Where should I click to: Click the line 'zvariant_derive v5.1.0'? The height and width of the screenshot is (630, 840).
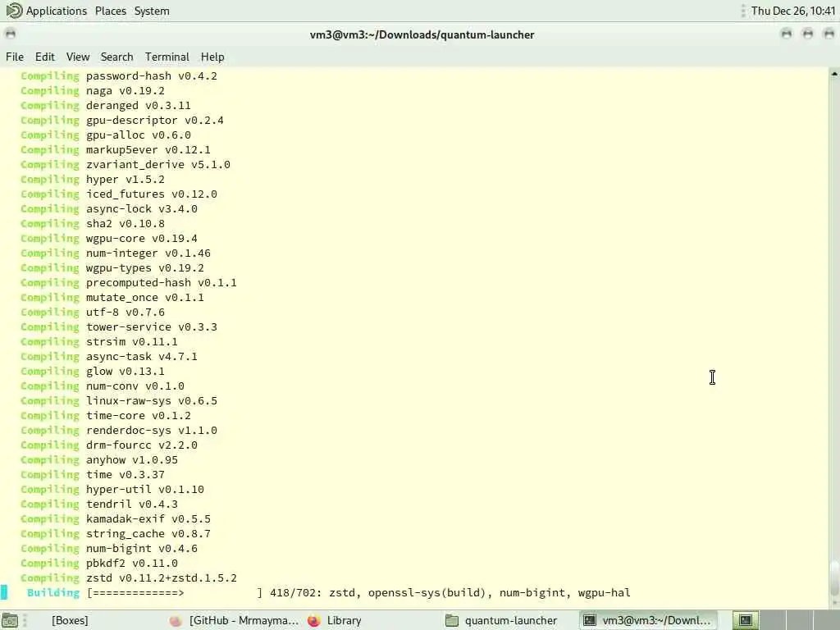158,164
